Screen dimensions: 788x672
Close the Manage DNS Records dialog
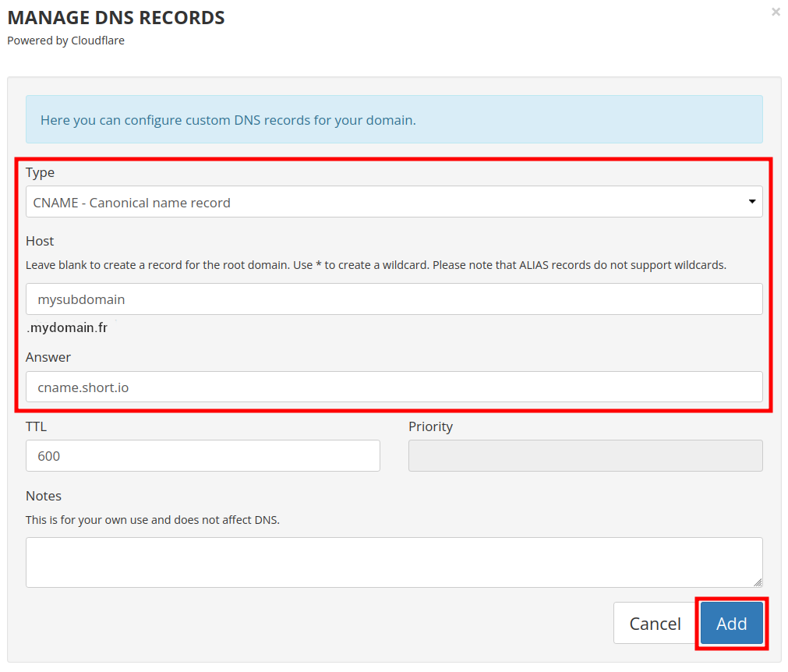(x=776, y=12)
